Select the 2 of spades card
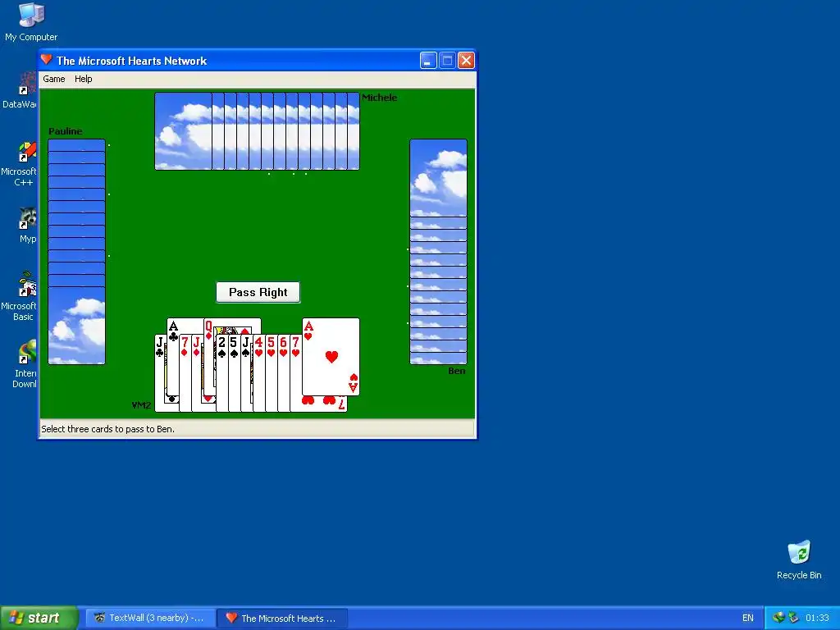 pyautogui.click(x=221, y=373)
